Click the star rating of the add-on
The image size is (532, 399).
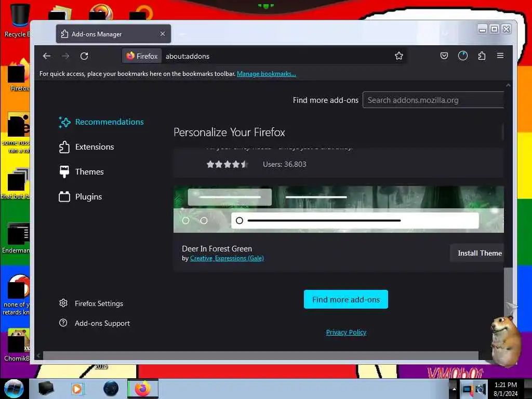227,164
